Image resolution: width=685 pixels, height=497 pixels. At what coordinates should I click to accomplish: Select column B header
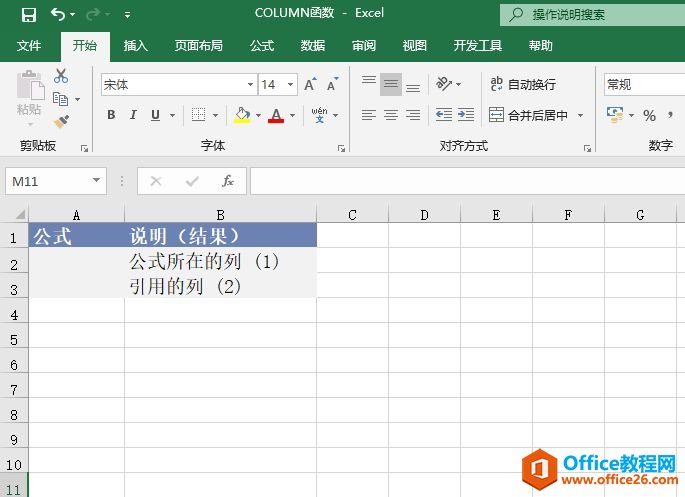pyautogui.click(x=221, y=214)
